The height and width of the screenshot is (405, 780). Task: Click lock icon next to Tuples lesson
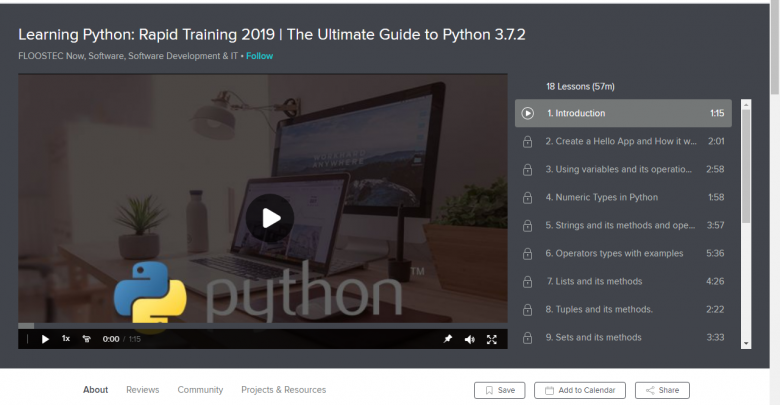click(x=527, y=310)
